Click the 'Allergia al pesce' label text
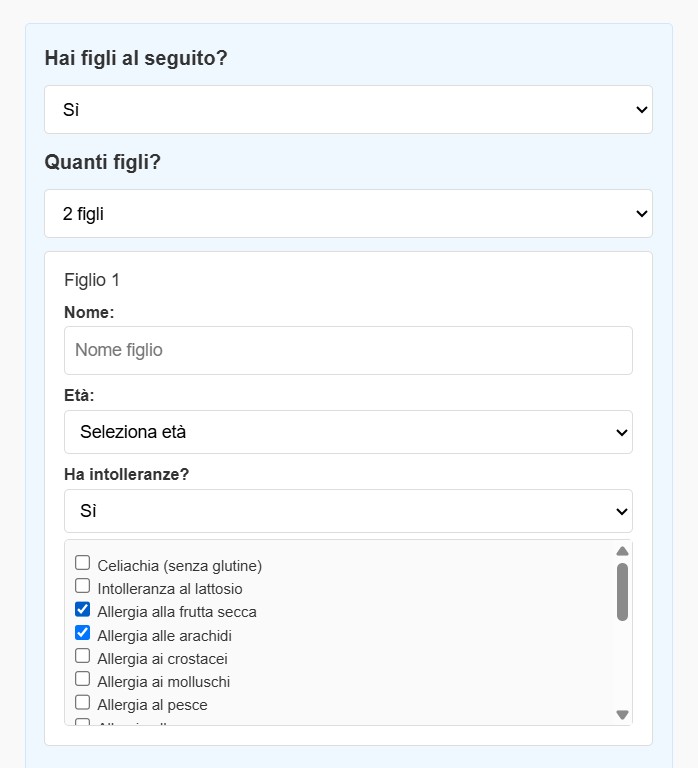This screenshot has width=698, height=768. [152, 705]
